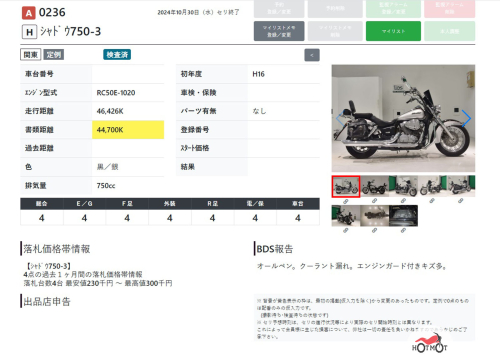500x360 pixels.
Task: Open the large motorcycle side-view photo
Action: point(403,118)
